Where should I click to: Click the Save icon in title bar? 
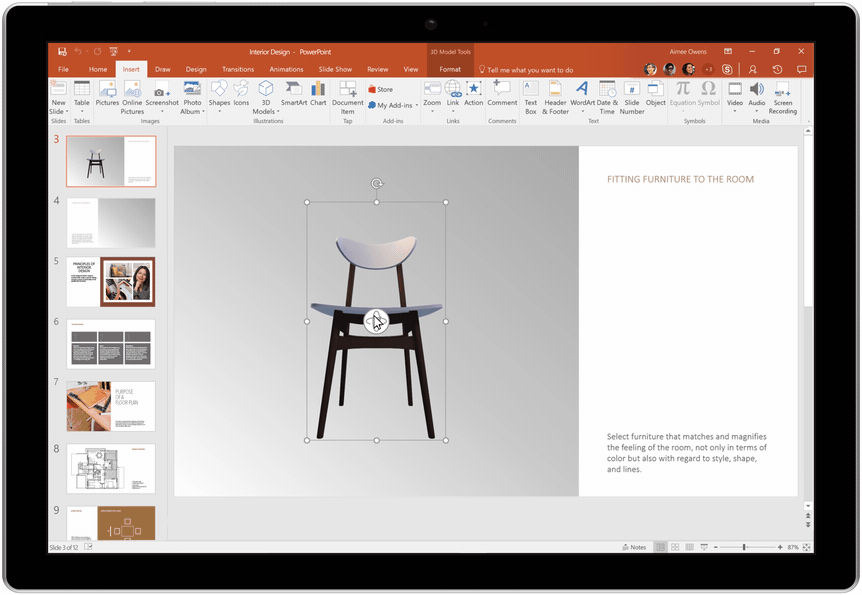pos(62,51)
